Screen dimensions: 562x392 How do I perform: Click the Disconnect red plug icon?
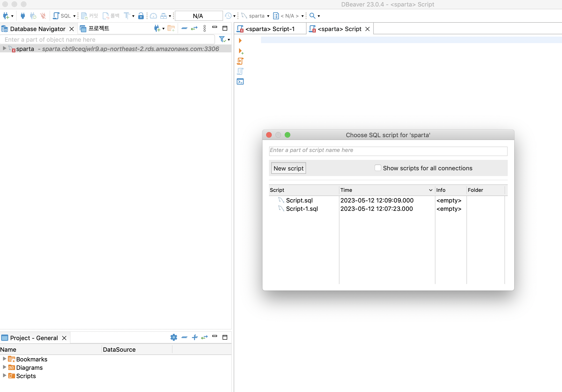(43, 16)
